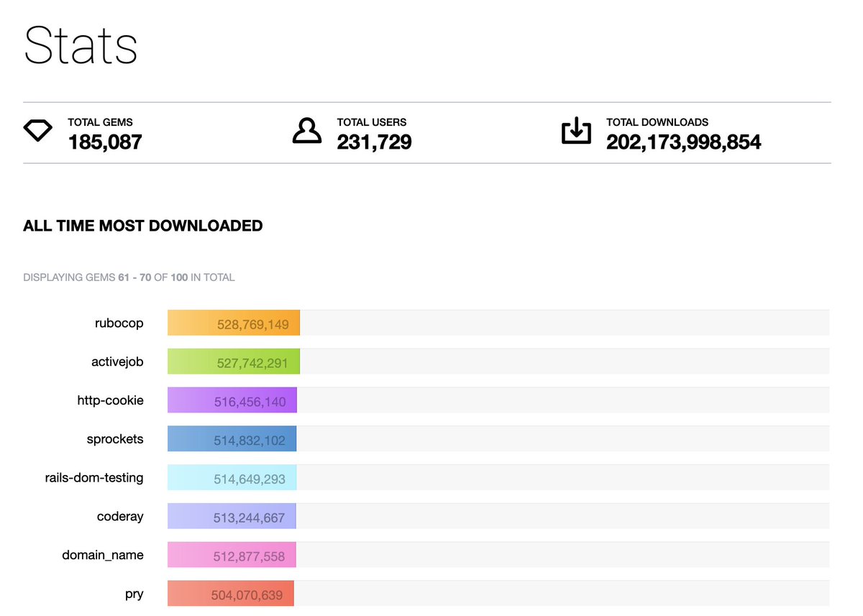Open the coderay gem link
Screen dimensions: 863x616
pos(120,517)
